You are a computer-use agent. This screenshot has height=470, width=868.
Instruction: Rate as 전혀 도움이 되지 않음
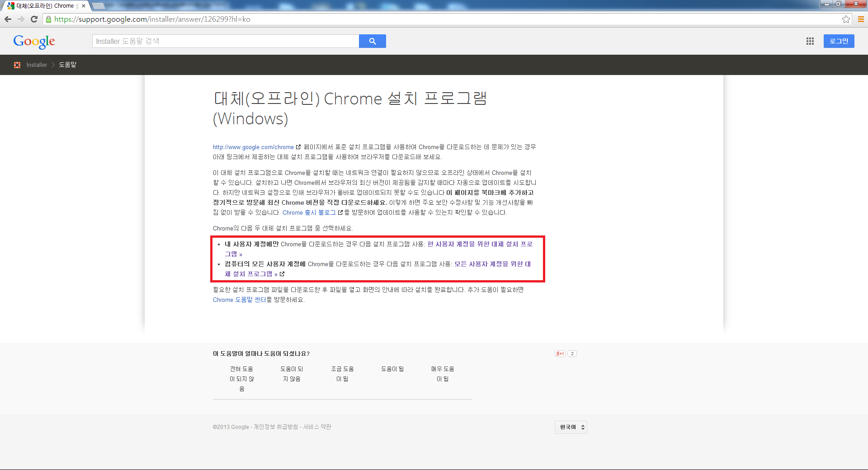pos(242,379)
